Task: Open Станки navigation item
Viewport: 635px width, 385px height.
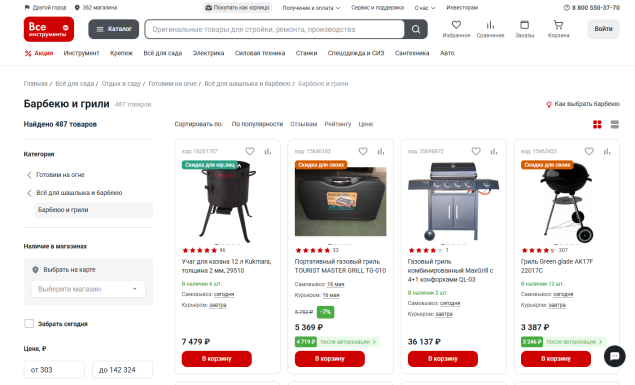Action: 306,53
